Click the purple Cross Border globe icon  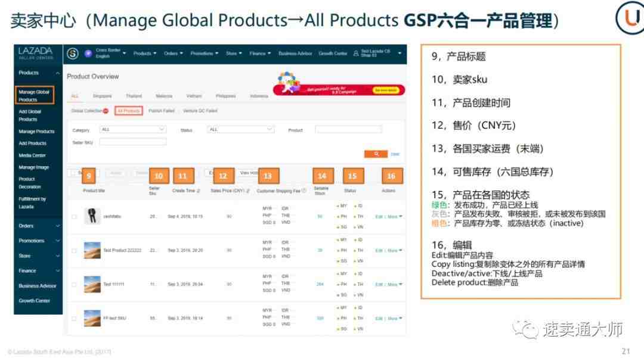point(88,53)
